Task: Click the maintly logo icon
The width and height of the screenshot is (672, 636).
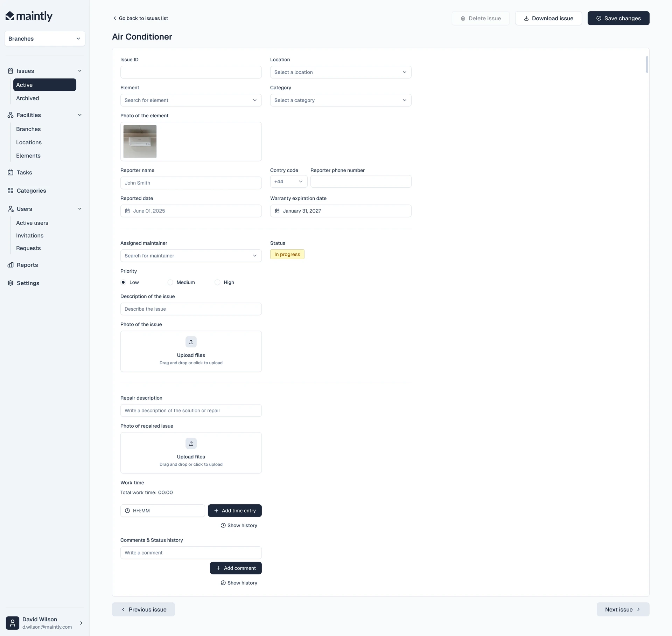Action: (x=10, y=16)
